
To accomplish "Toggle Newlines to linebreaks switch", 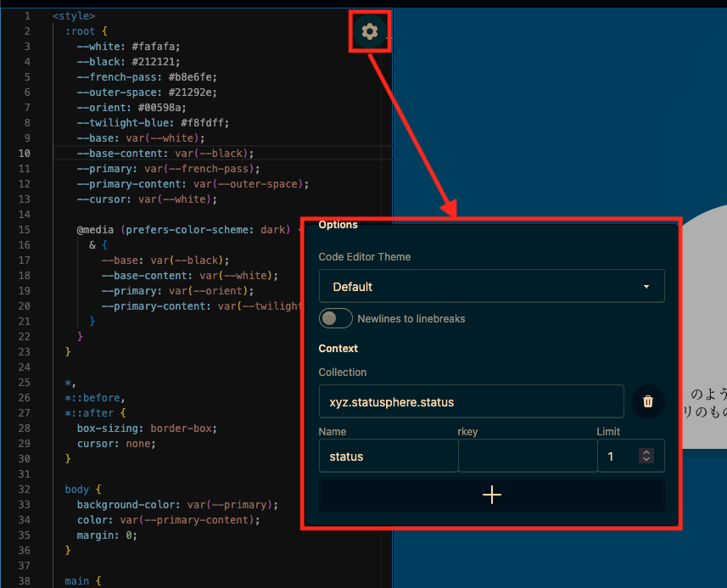I will tap(335, 319).
